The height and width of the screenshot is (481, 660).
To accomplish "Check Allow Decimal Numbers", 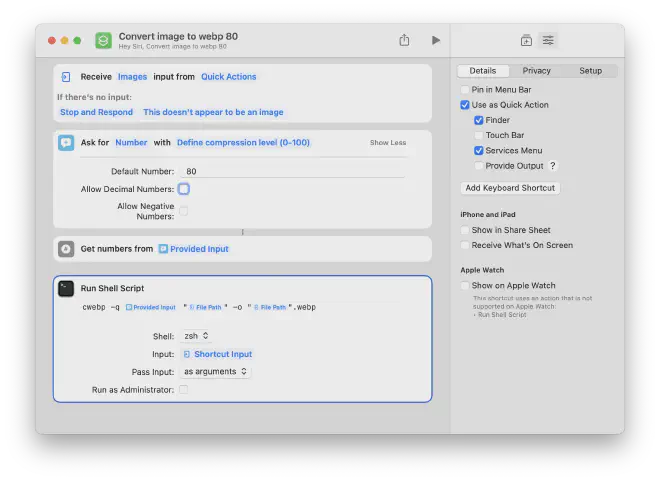I will coord(184,189).
